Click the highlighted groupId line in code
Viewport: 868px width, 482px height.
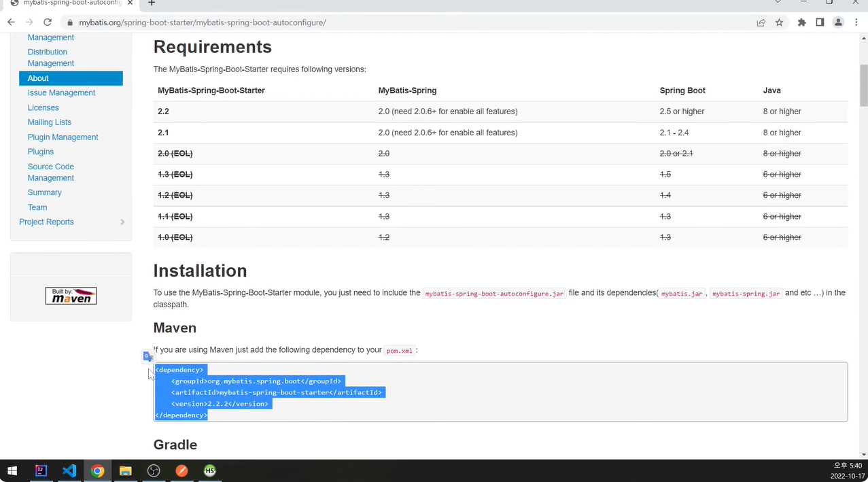[256, 381]
